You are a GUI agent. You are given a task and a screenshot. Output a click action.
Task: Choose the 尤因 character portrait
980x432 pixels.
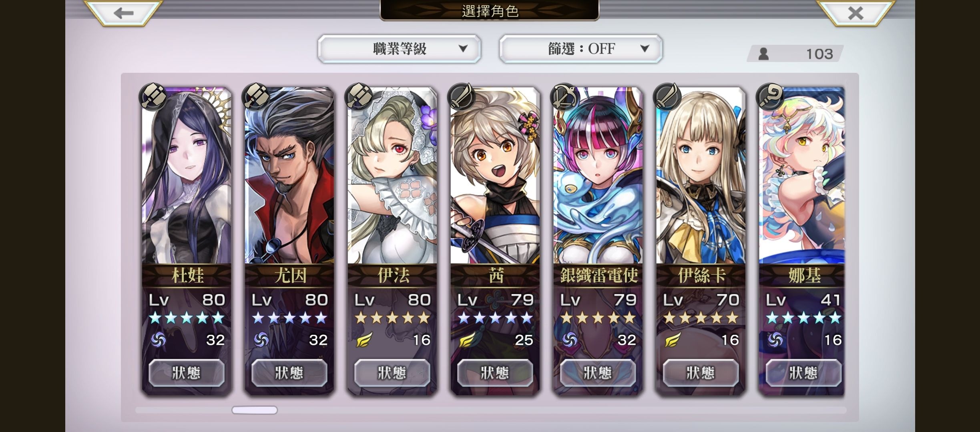tap(289, 175)
